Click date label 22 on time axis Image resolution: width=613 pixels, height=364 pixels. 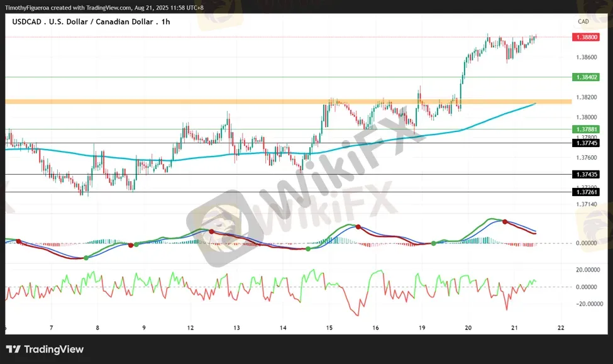click(561, 328)
